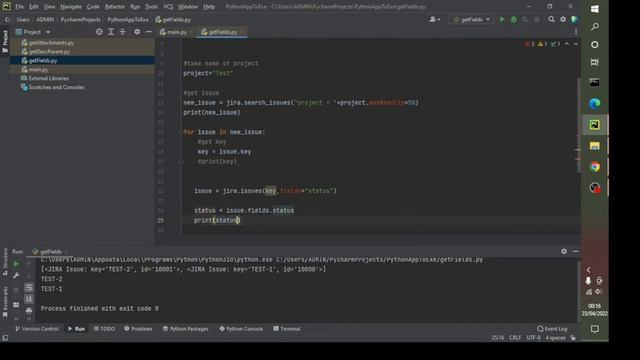Image resolution: width=640 pixels, height=360 pixels.
Task: Open IDE settings gear in the top toolbar
Action: coord(563,19)
